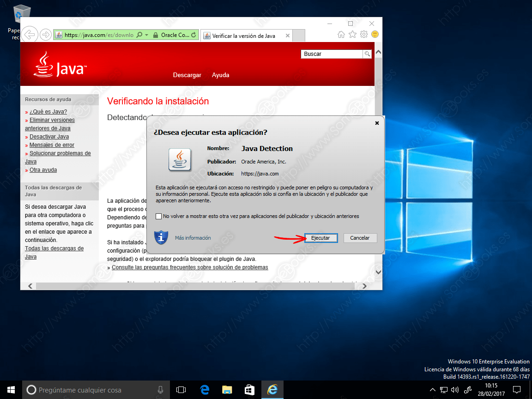Viewport: 532px width, 399px height.
Task: Click the network tray icon
Action: 443,390
